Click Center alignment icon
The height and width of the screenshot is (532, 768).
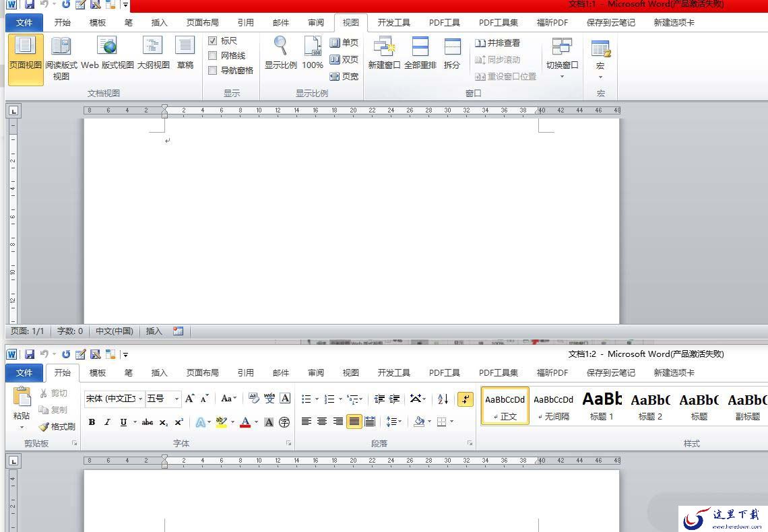(322, 422)
